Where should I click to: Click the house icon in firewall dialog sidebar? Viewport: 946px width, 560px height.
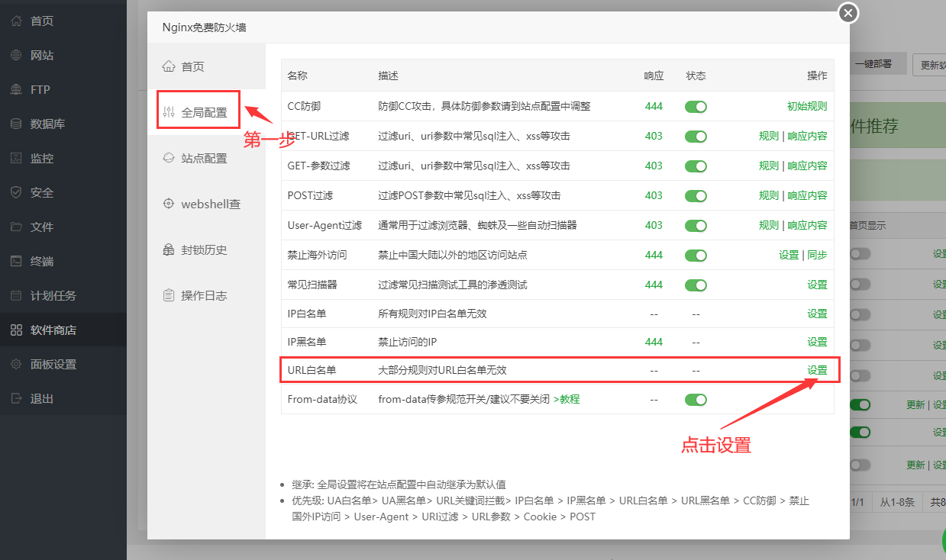[x=169, y=66]
